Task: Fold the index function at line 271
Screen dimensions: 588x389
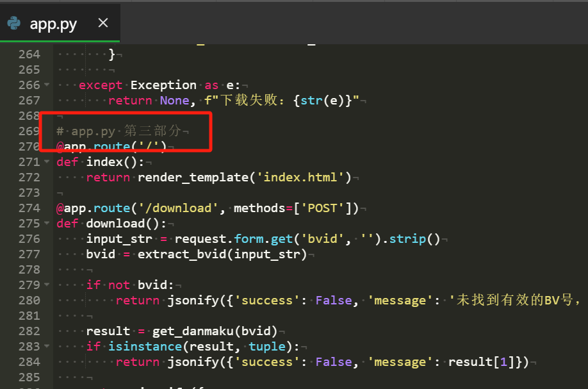Action: 47,162
